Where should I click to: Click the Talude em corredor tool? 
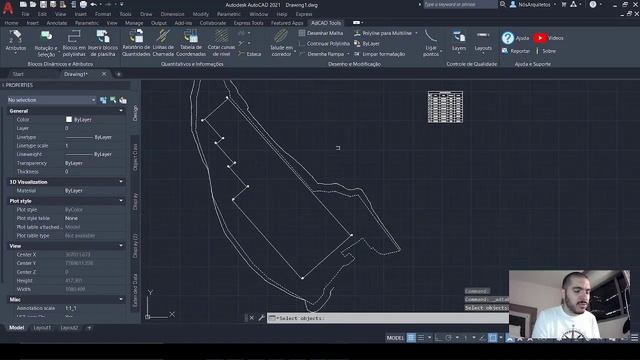tap(281, 43)
